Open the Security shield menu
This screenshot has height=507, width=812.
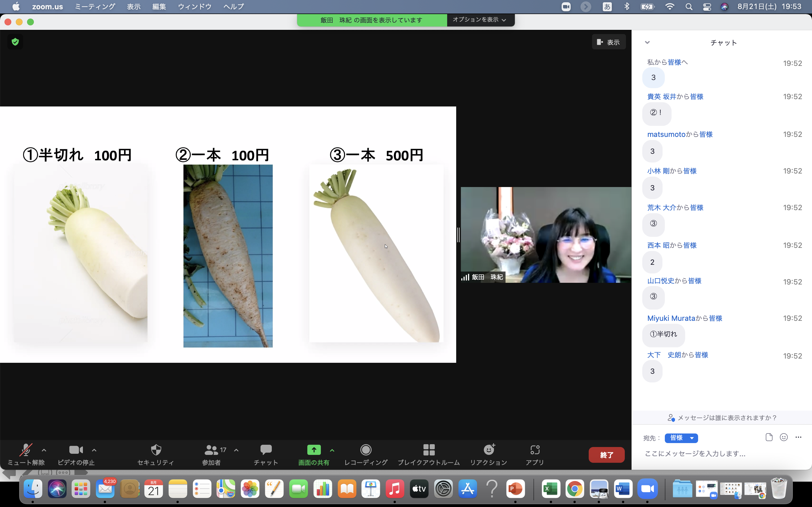(156, 454)
